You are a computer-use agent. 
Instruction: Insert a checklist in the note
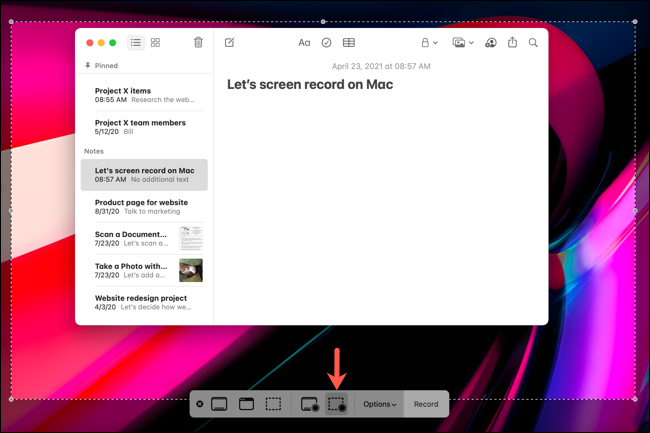coord(326,43)
